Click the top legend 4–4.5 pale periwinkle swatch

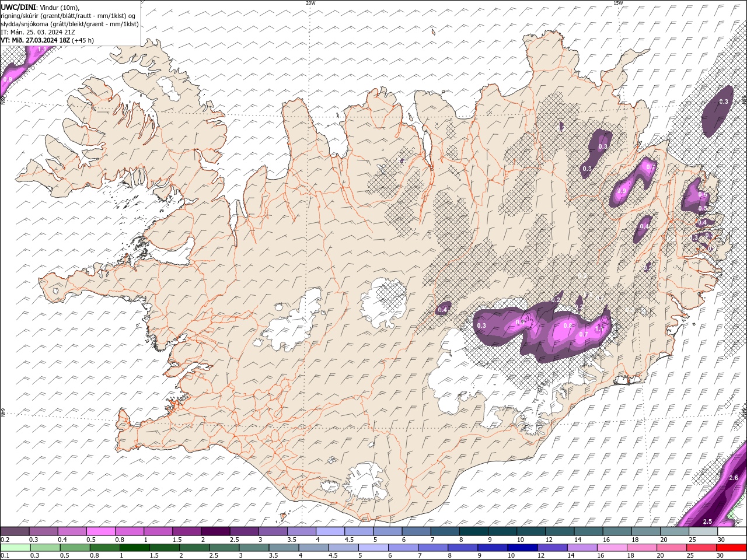click(330, 531)
